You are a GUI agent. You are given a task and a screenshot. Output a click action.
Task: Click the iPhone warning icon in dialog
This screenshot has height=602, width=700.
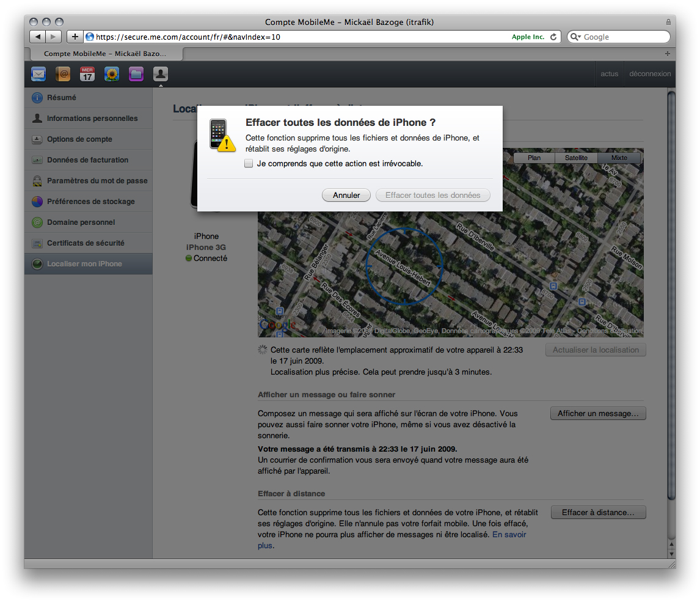tap(222, 135)
